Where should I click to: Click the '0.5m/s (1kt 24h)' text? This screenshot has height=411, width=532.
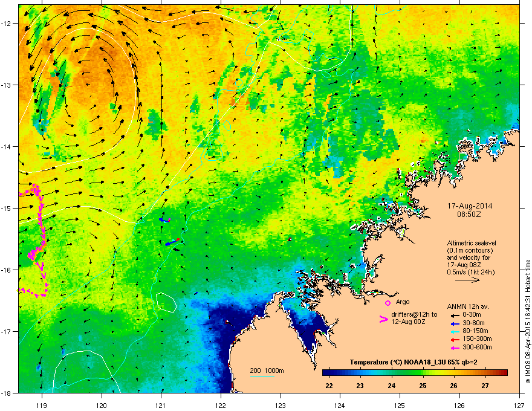pyautogui.click(x=470, y=272)
